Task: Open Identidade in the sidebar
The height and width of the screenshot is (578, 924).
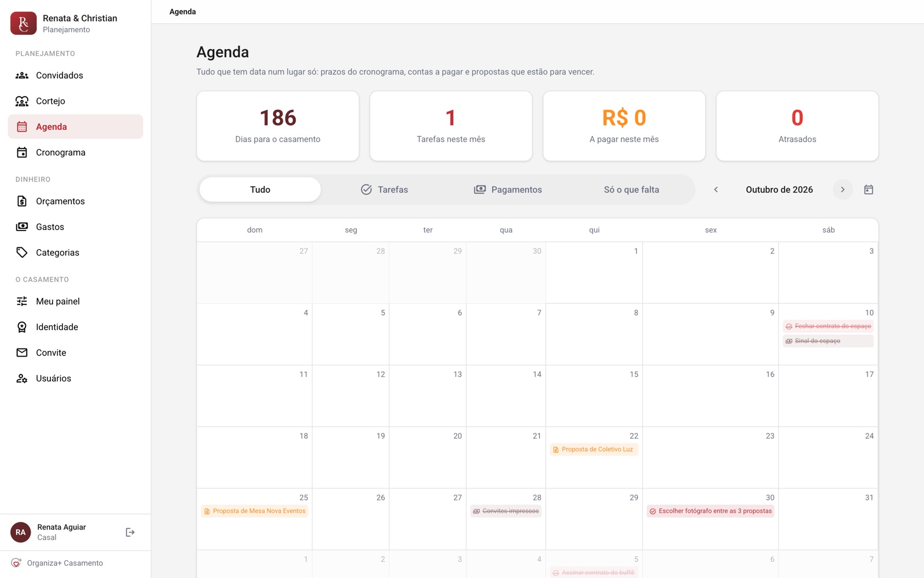Action: pyautogui.click(x=76, y=327)
